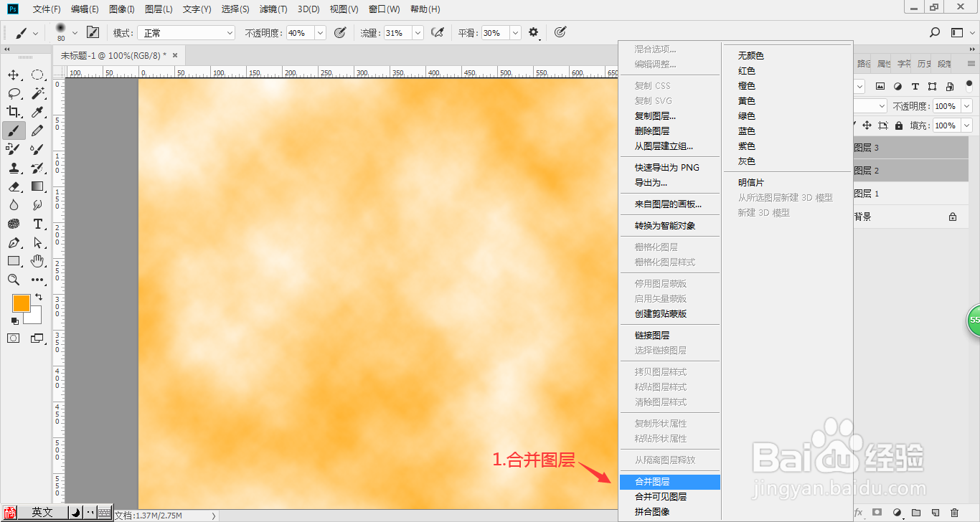Select the Elliptical Marquee tool
The height and width of the screenshot is (522, 980).
tap(37, 75)
